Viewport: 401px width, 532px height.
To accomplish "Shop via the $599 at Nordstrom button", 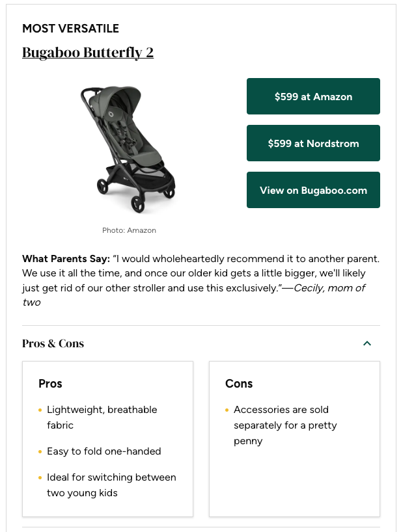I will (313, 143).
